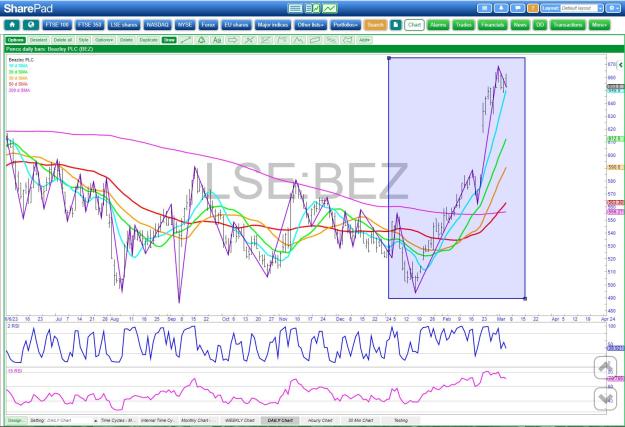625x427 pixels.
Task: Open the Trades view
Action: (464, 25)
